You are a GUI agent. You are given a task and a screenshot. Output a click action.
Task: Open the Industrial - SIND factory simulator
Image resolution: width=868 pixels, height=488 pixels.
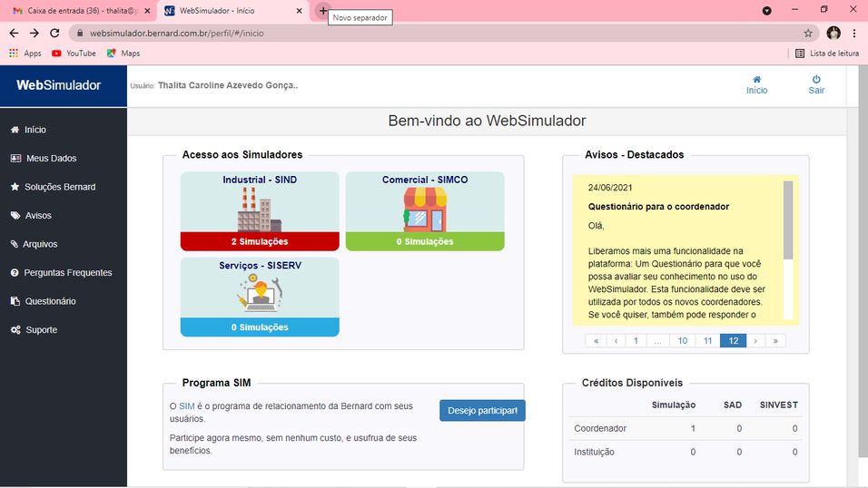coord(260,210)
